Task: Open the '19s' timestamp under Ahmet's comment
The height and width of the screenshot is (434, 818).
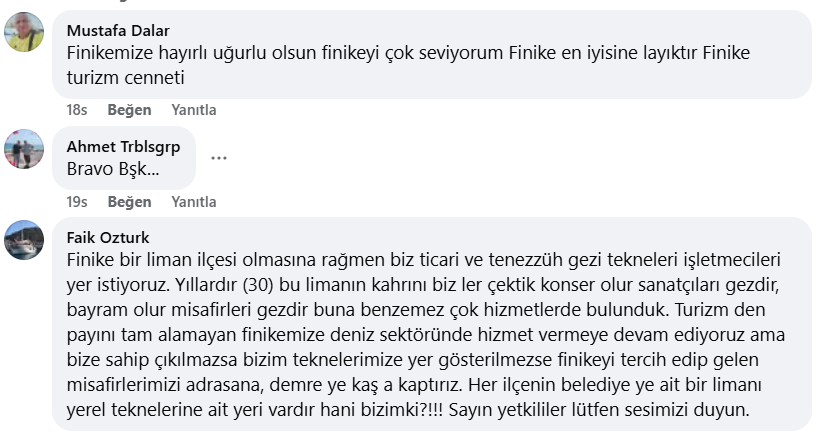Action: [77, 202]
